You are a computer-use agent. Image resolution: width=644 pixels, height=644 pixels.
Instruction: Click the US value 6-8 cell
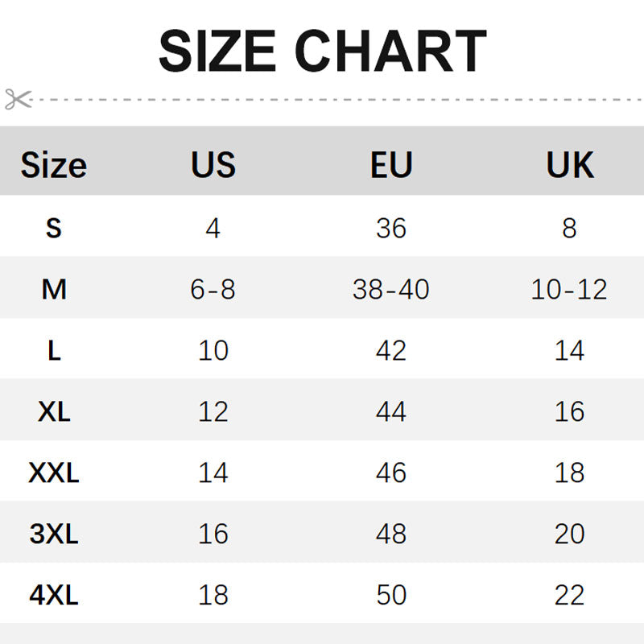(x=213, y=289)
